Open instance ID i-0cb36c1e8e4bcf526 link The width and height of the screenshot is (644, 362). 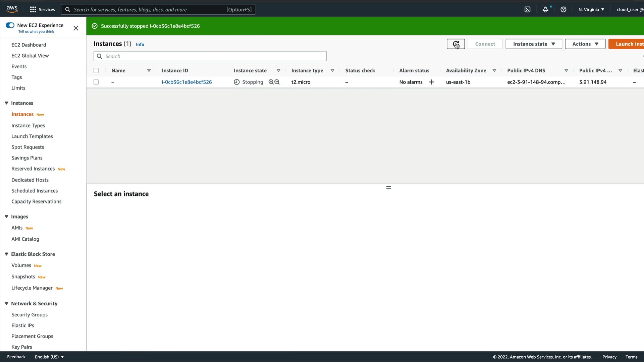tap(186, 82)
